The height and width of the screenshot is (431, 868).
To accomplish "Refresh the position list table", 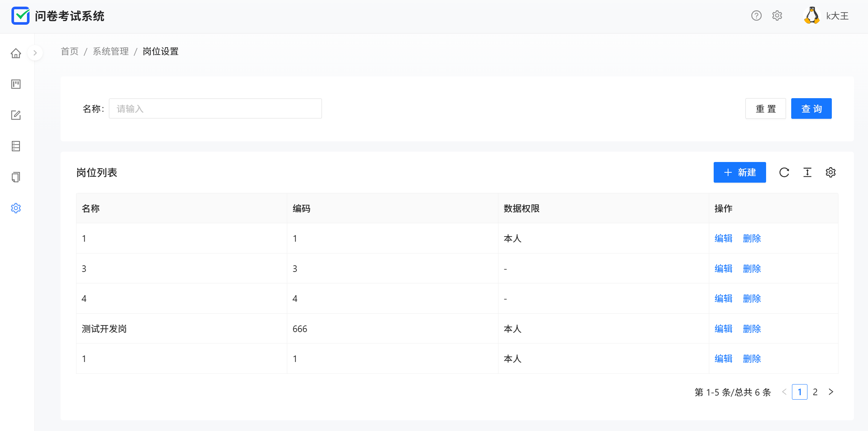I will (784, 172).
